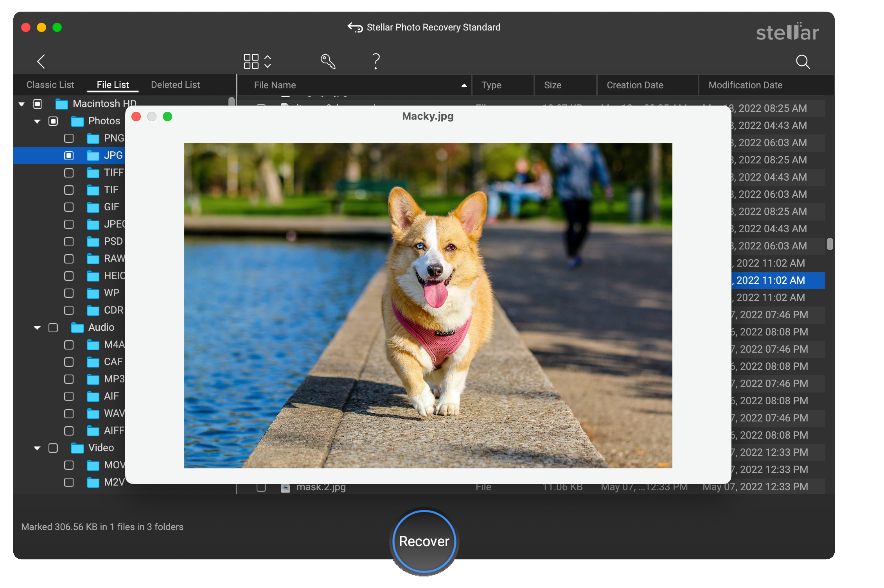Sort by the Type column header
Viewport: 884px width, 588px height.
(x=503, y=85)
